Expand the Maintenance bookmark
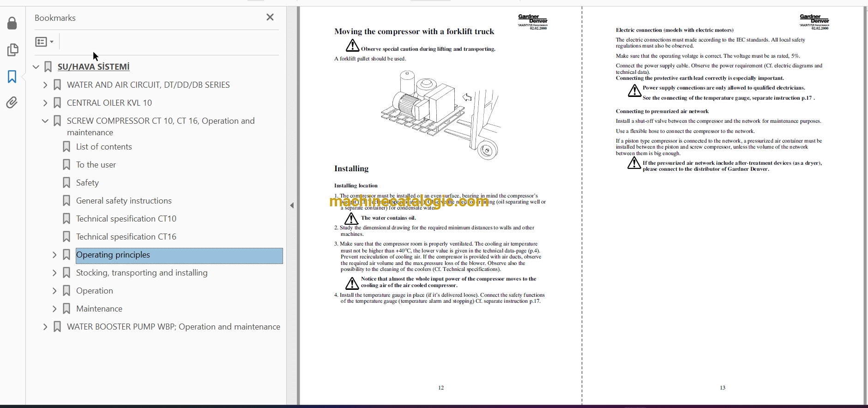The image size is (868, 408). point(54,309)
